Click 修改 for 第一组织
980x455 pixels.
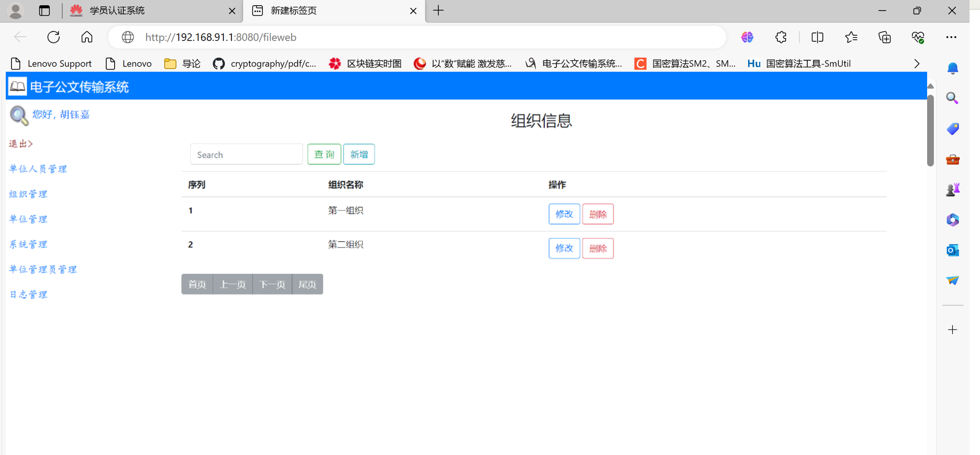[x=564, y=214]
